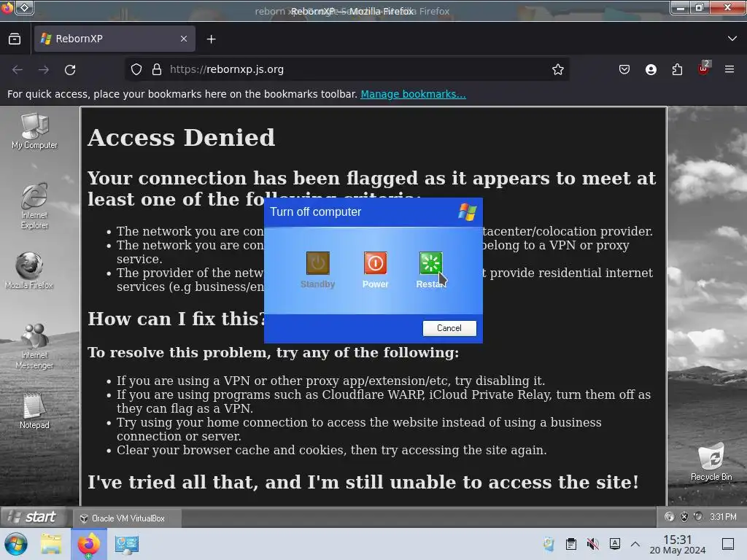
Task: Click host taskbar system monitor icon
Action: click(x=127, y=544)
